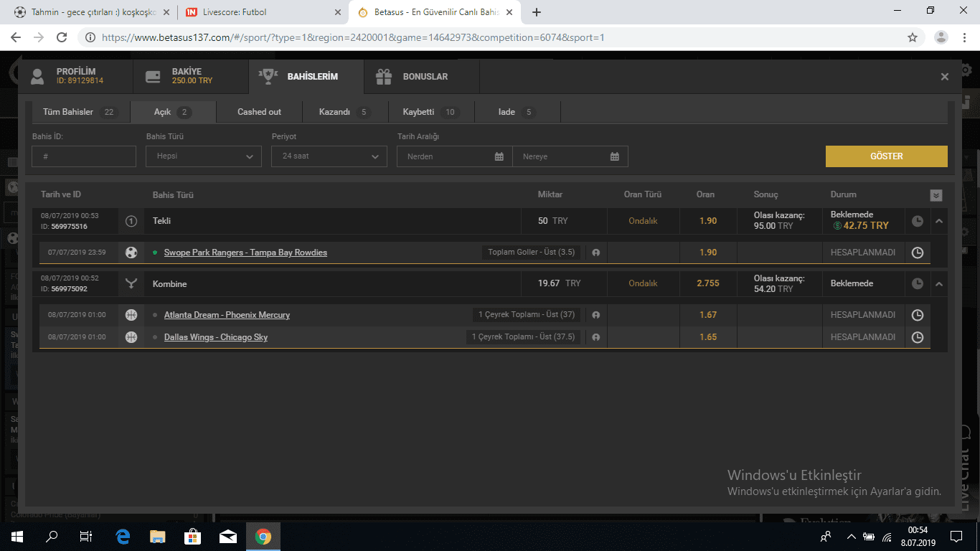Open the Profilim tab
Image resolution: width=980 pixels, height=551 pixels.
(75, 76)
